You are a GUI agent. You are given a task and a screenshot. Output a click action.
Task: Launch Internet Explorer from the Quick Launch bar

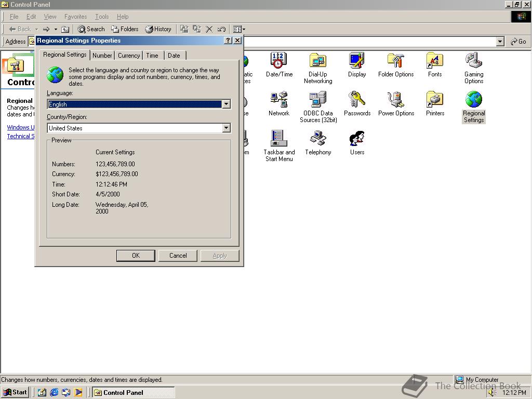coord(54,392)
